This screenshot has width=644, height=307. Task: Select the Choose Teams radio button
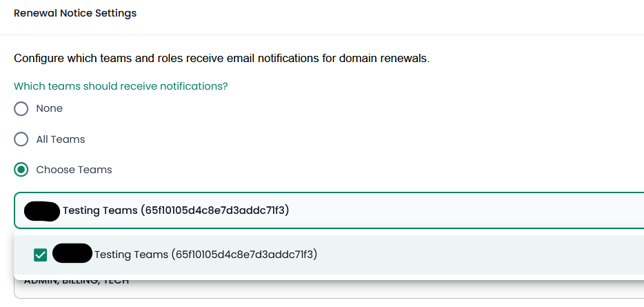pos(21,170)
